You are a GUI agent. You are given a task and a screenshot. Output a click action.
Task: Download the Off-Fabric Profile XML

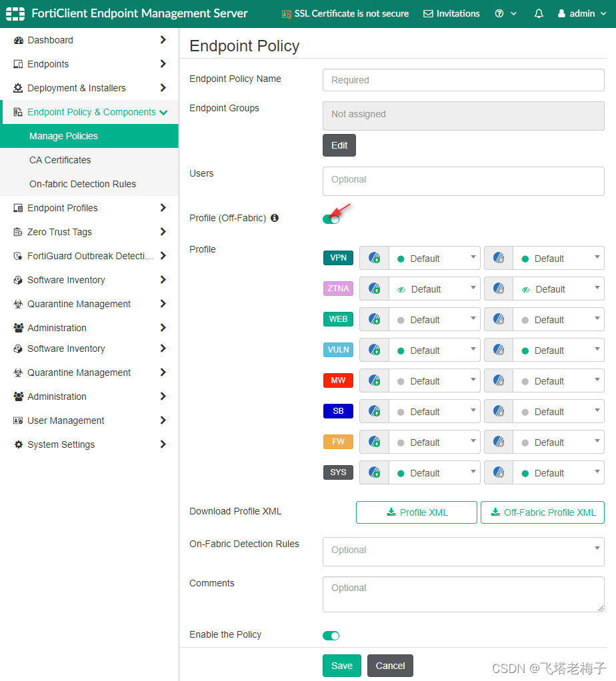(543, 512)
